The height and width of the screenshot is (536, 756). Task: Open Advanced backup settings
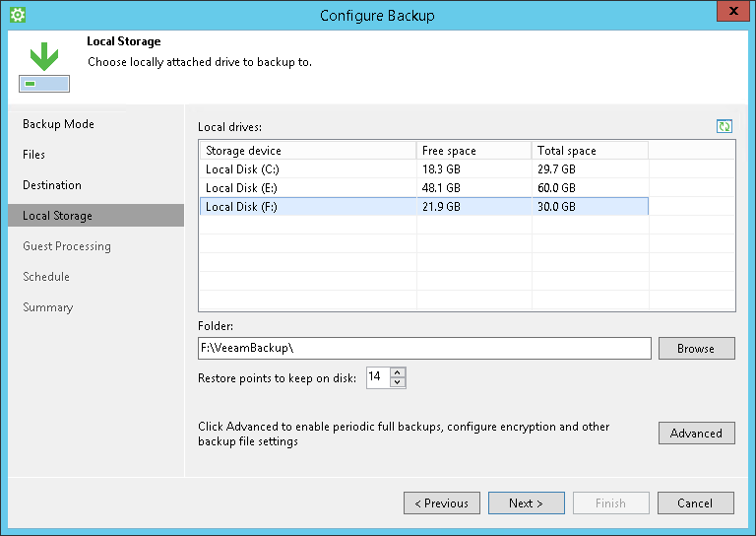click(x=696, y=434)
